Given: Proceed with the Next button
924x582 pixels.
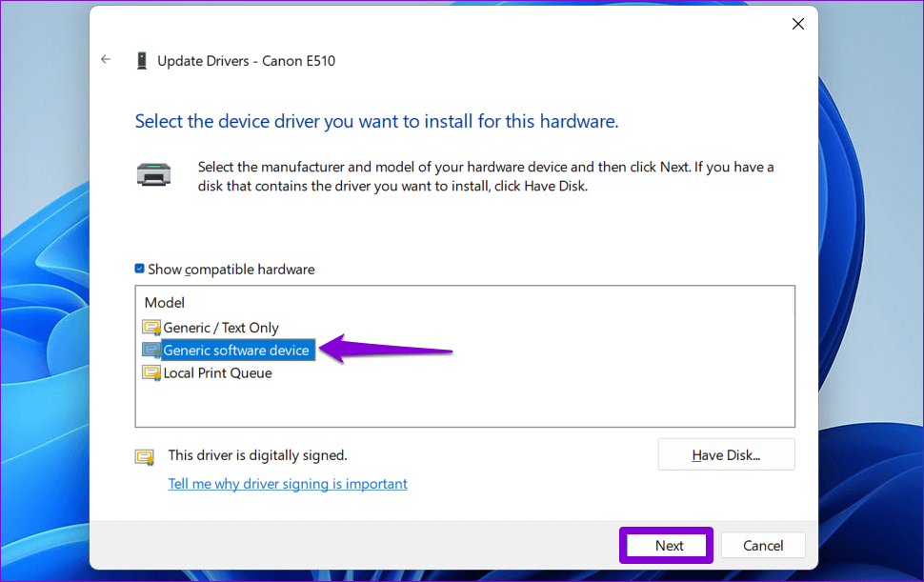Looking at the screenshot, I should 669,546.
